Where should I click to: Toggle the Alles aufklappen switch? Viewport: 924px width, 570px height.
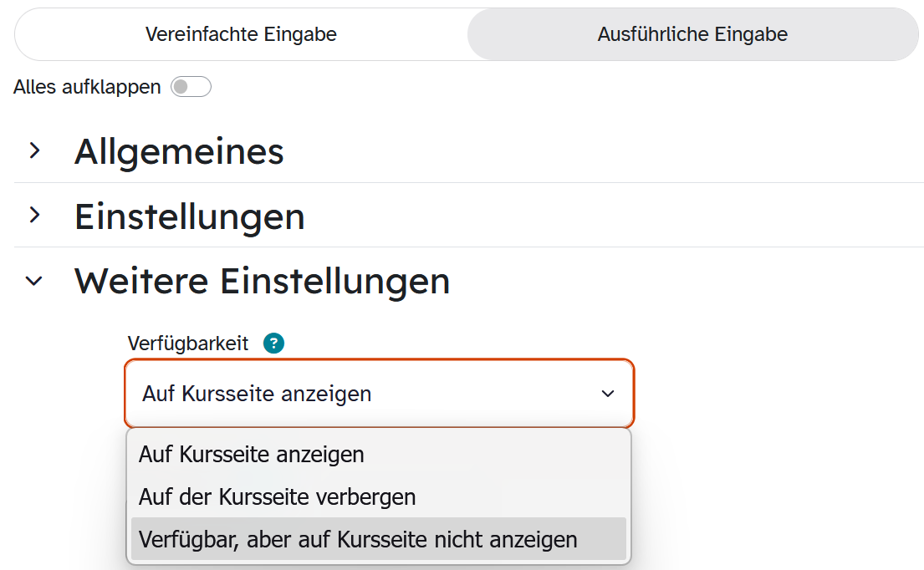191,87
